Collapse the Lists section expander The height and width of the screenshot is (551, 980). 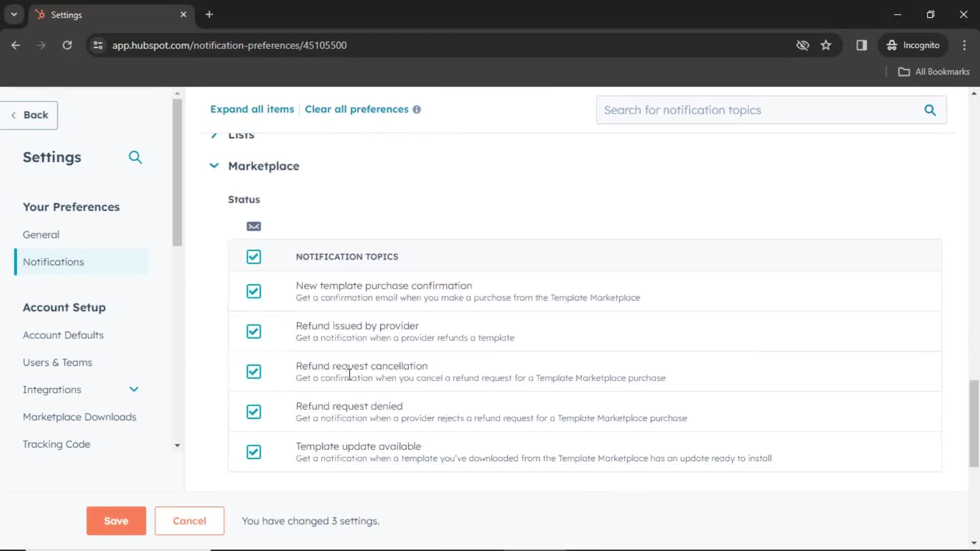coord(214,134)
